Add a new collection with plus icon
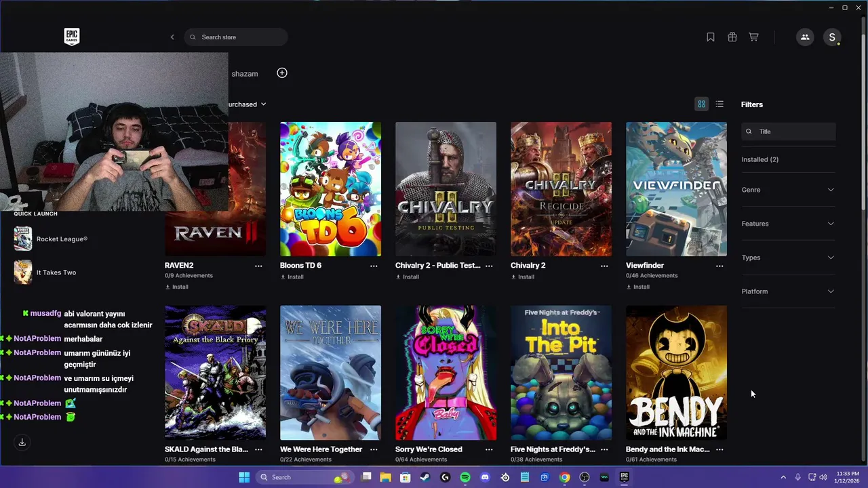Image resolution: width=868 pixels, height=488 pixels. 282,73
